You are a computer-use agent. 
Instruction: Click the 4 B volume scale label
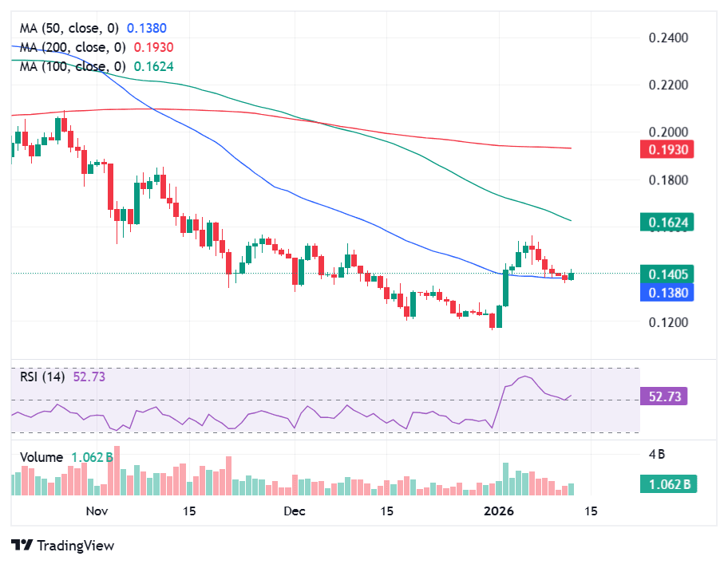pos(657,455)
